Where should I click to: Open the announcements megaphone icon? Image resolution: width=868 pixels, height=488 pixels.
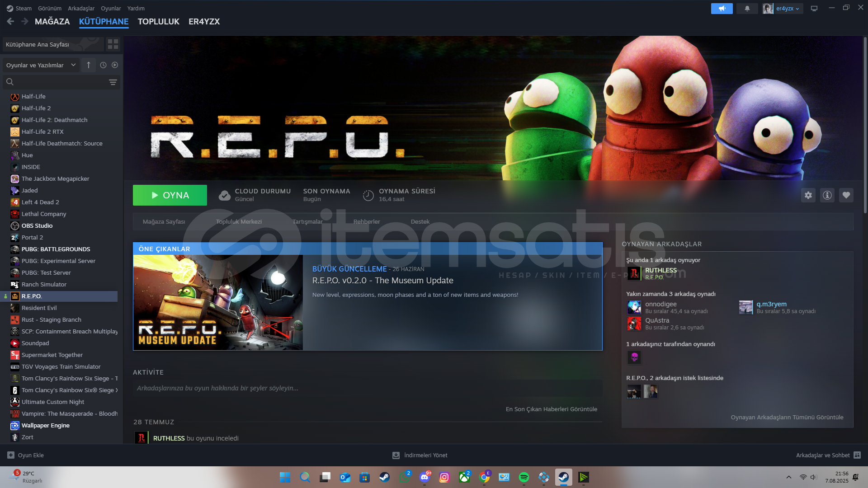722,9
